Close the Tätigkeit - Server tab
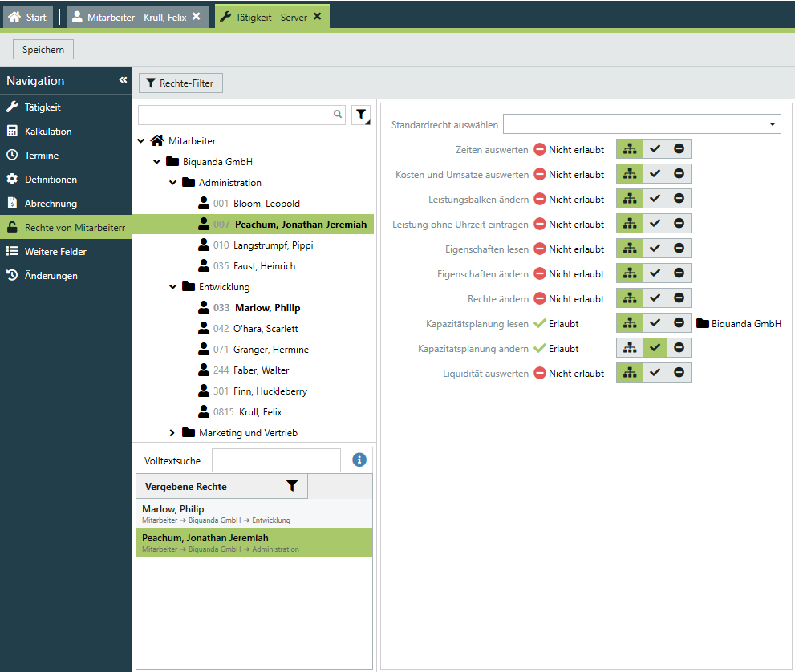This screenshot has height=672, width=795. [318, 16]
